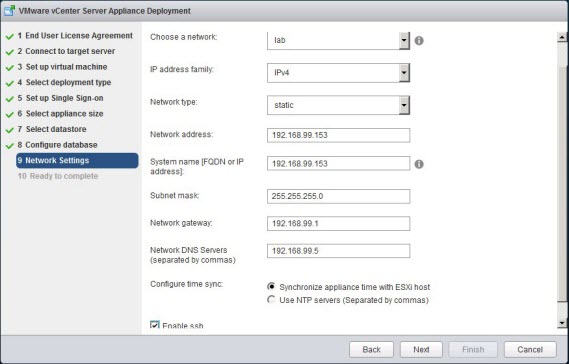This screenshot has height=364, width=569.
Task: Click step 10 Ready to complete
Action: 58,176
